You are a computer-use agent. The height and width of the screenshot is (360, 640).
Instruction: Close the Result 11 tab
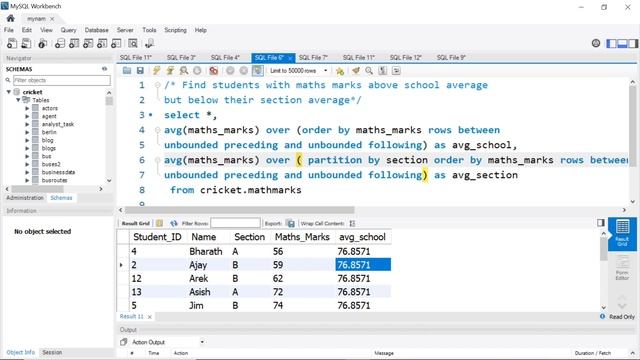tap(149, 317)
